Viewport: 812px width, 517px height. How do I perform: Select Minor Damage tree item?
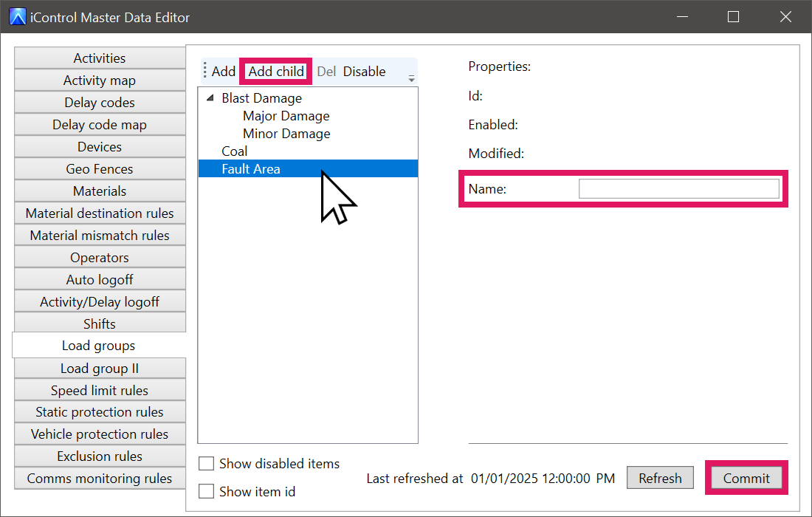(286, 133)
